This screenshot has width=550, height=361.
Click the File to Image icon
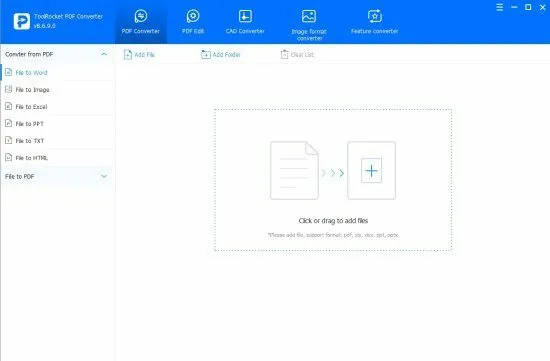(x=8, y=89)
